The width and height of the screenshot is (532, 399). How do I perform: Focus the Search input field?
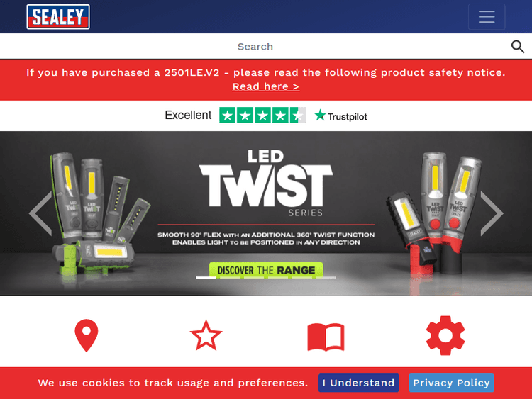(x=255, y=47)
